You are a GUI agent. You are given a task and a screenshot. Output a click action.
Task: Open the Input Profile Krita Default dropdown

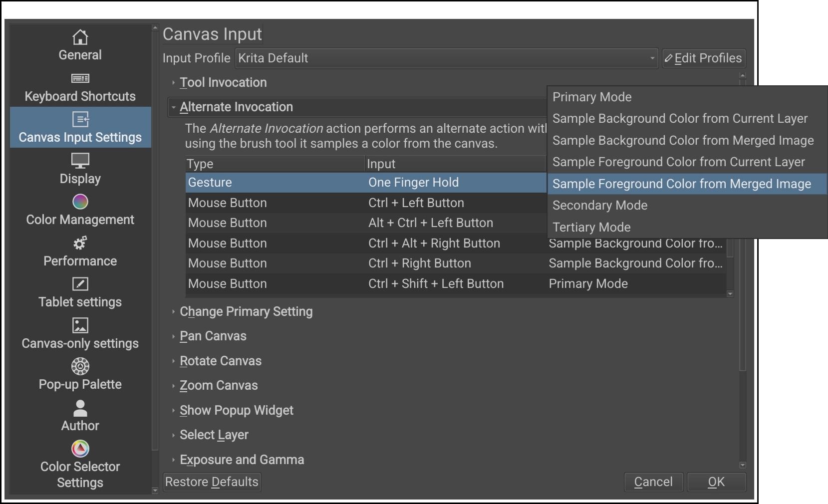pos(446,58)
